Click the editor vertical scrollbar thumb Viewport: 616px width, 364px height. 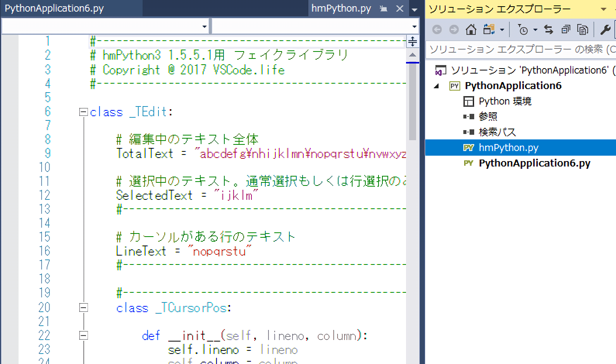pyautogui.click(x=413, y=101)
